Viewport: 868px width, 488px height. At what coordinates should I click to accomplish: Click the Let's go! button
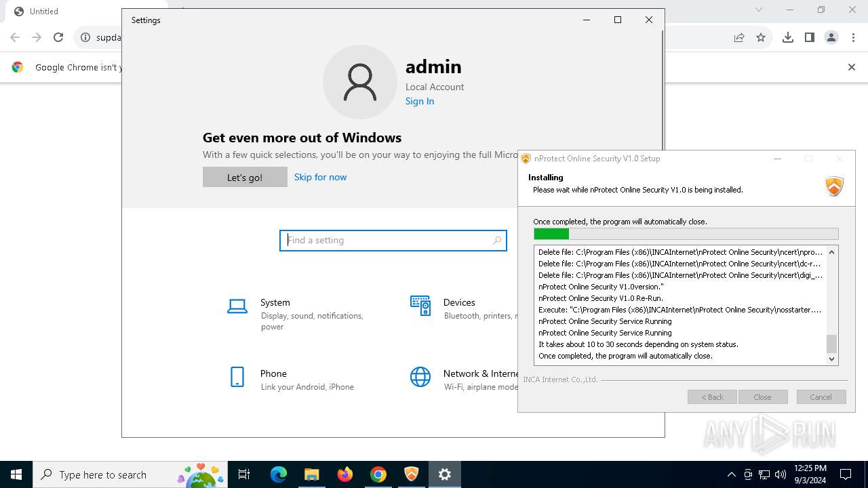tap(245, 177)
